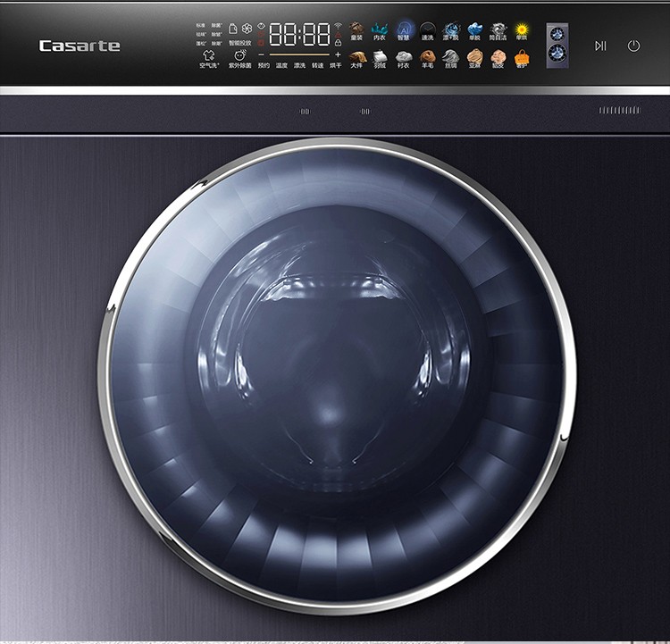Image resolution: width=670 pixels, height=644 pixels.
Task: Select the 内衣 underwear wash program
Action: (x=380, y=31)
